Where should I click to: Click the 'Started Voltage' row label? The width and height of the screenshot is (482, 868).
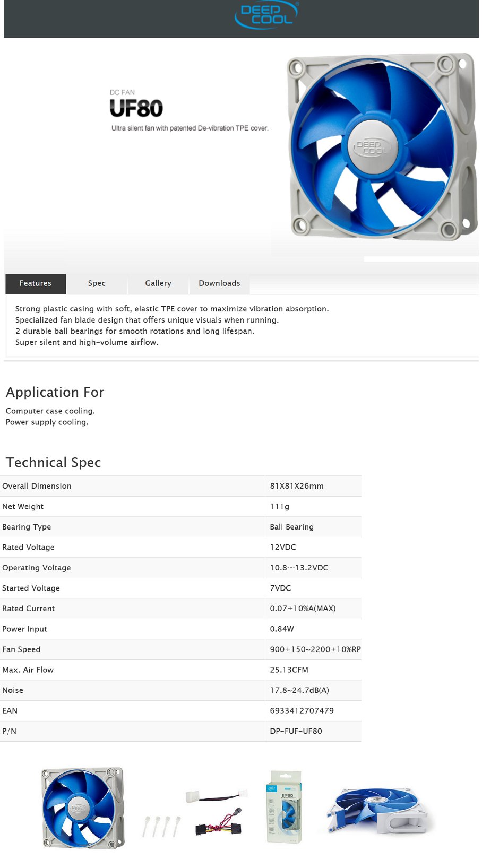31,588
